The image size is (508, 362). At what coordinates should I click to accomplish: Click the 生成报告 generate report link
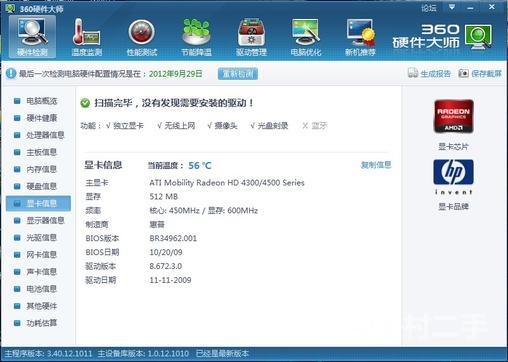pos(429,73)
